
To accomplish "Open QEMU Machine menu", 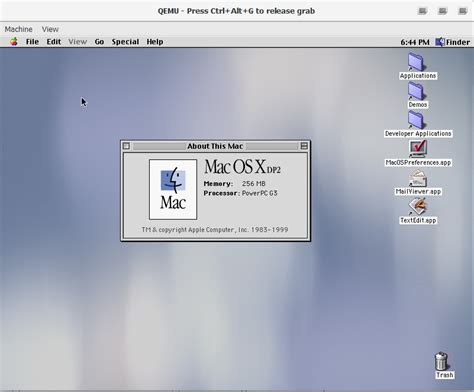I will 18,29.
